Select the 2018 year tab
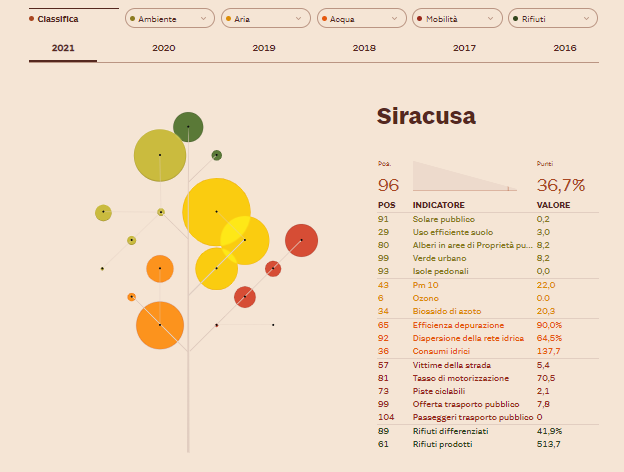The image size is (624, 472). coord(364,48)
